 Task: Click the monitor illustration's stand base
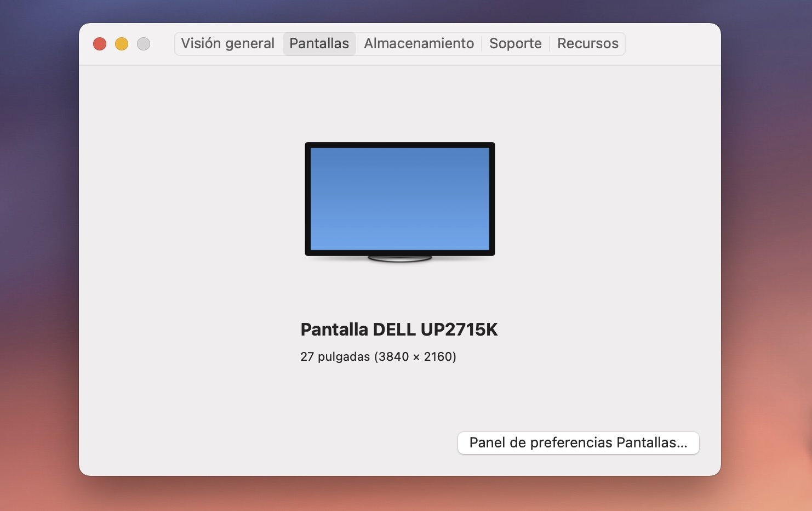pyautogui.click(x=399, y=258)
